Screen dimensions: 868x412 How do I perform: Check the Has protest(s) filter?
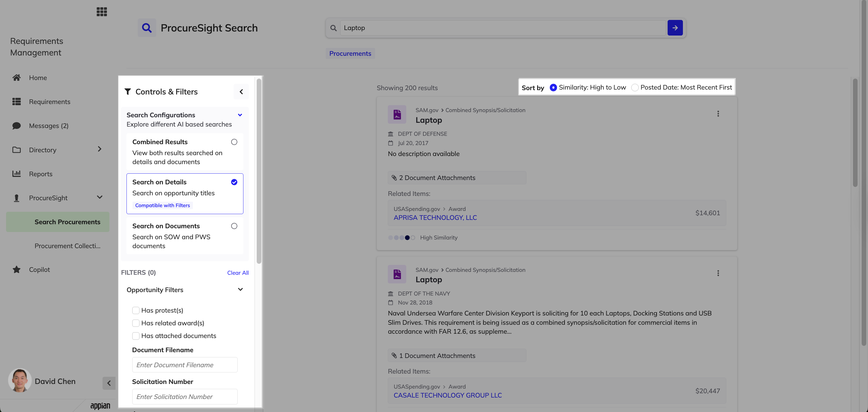[x=136, y=311]
